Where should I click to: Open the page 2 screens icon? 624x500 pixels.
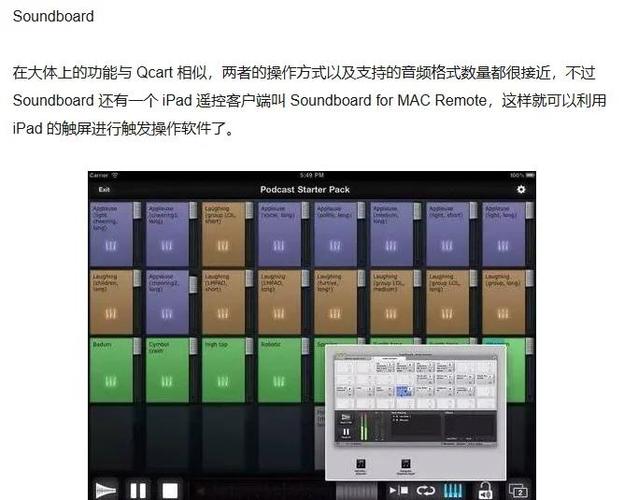pos(518,490)
